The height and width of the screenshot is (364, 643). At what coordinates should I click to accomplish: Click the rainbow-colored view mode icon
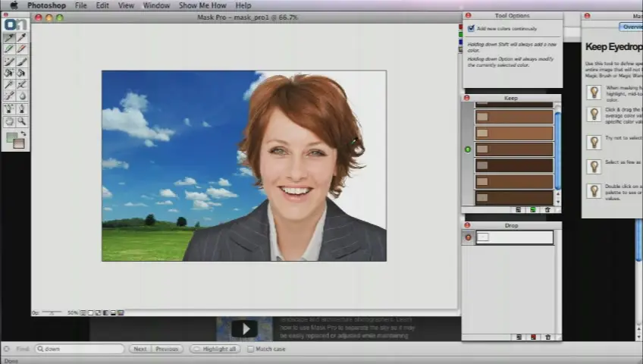tap(121, 312)
